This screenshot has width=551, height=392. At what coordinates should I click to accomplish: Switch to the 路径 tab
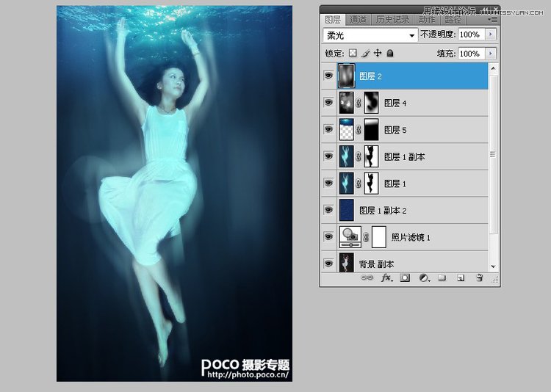point(453,20)
